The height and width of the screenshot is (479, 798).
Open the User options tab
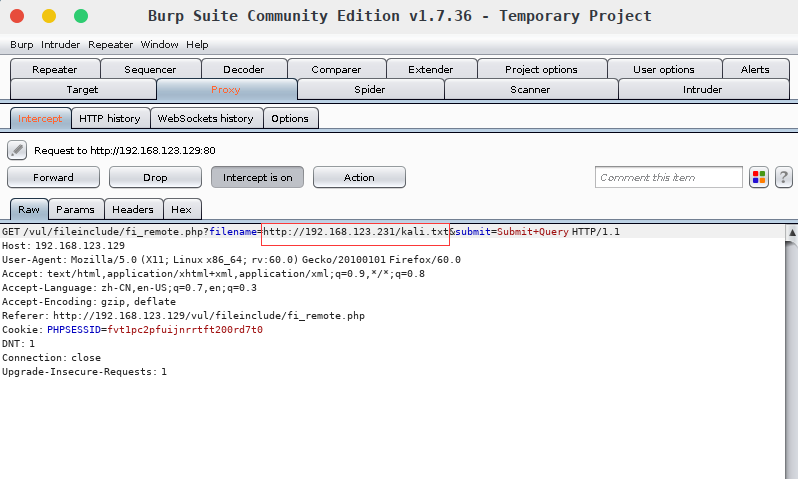coord(664,69)
